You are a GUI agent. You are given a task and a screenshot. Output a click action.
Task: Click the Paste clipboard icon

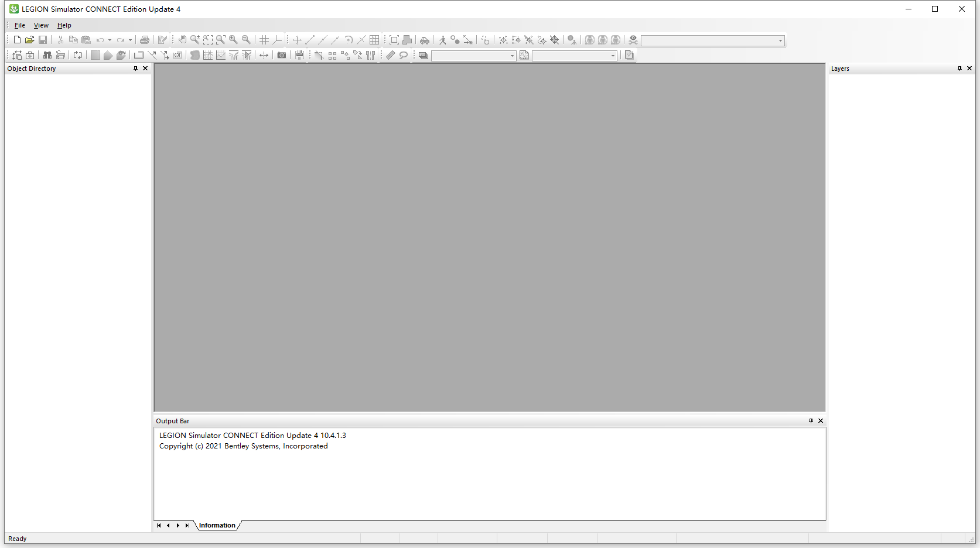86,40
